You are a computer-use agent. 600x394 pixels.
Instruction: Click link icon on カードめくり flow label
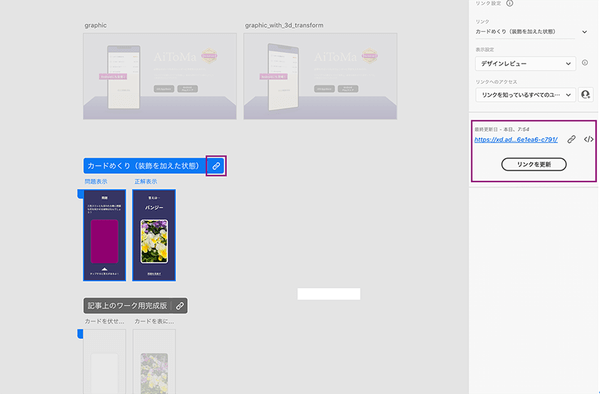pos(216,166)
